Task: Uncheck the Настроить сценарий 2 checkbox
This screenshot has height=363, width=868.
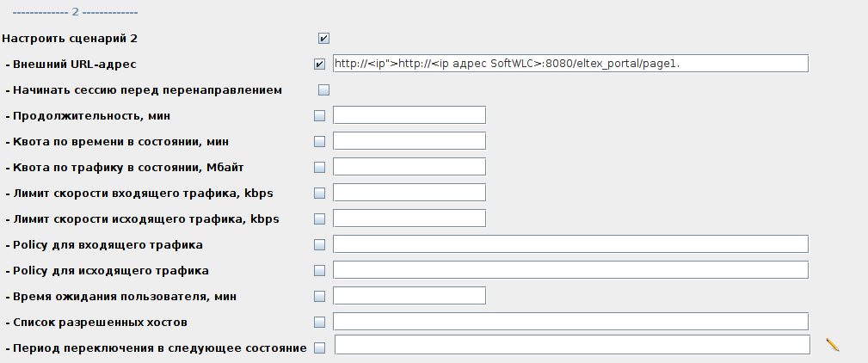Action: point(323,38)
